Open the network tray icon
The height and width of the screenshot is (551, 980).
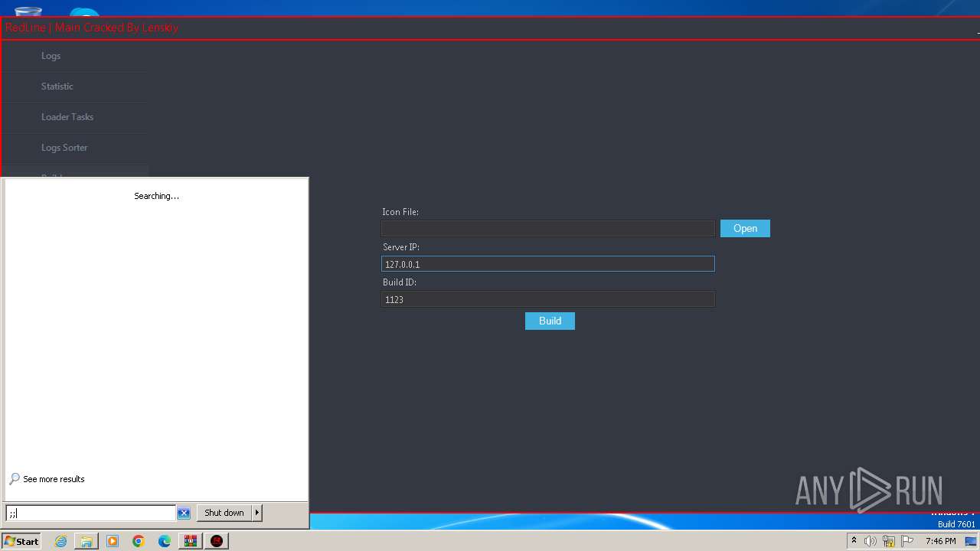(x=889, y=541)
